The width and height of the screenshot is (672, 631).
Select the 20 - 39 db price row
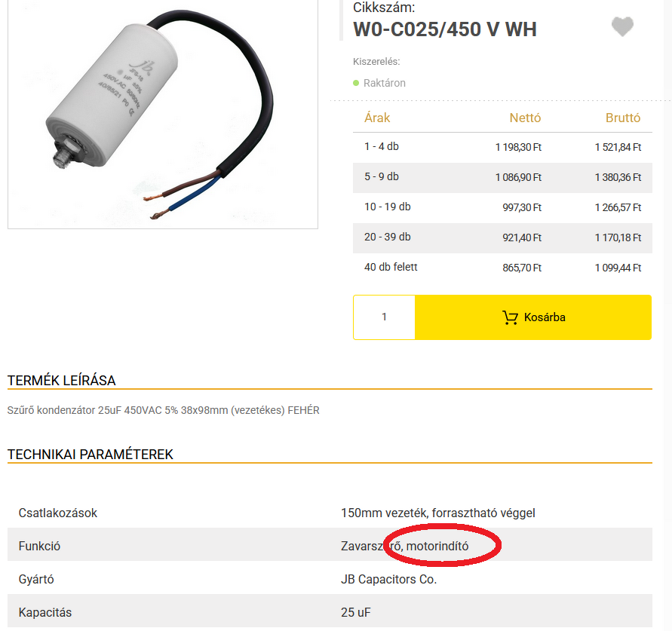tap(502, 237)
